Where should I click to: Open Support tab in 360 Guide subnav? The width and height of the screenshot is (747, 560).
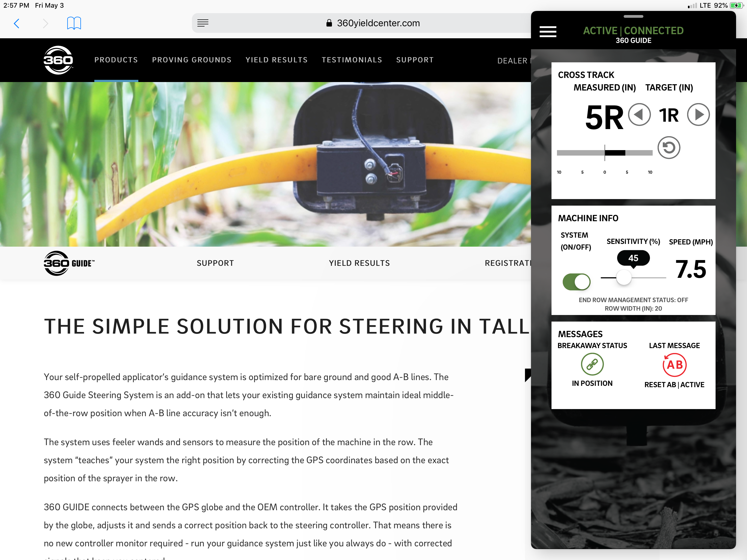click(x=215, y=263)
